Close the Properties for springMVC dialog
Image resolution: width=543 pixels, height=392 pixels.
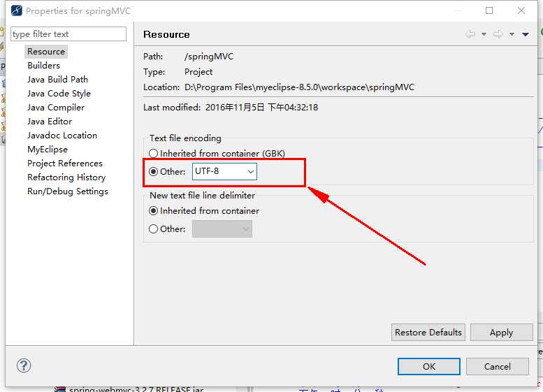point(521,10)
